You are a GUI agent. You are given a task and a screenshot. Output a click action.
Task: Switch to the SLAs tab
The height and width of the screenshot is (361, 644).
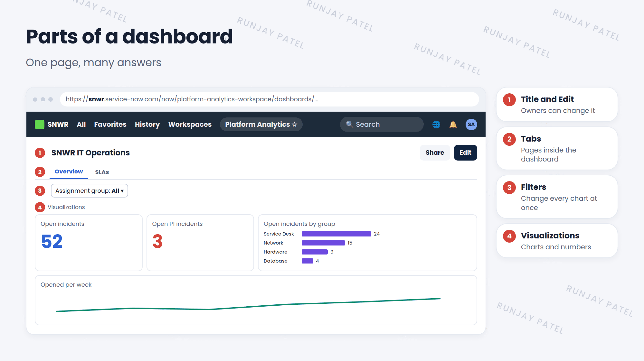pos(102,172)
